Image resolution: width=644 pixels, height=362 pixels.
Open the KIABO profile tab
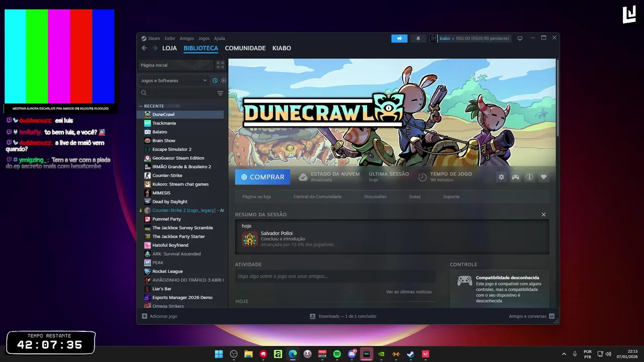click(x=282, y=48)
